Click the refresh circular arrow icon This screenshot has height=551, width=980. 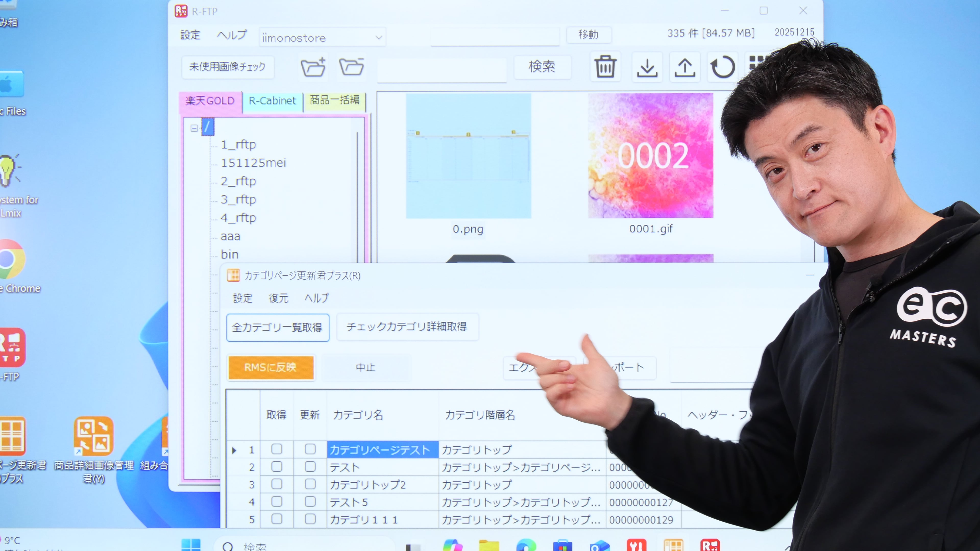(x=722, y=67)
